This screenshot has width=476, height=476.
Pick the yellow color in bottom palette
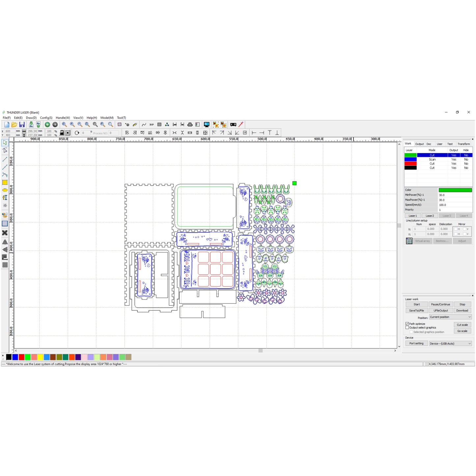tap(40, 357)
